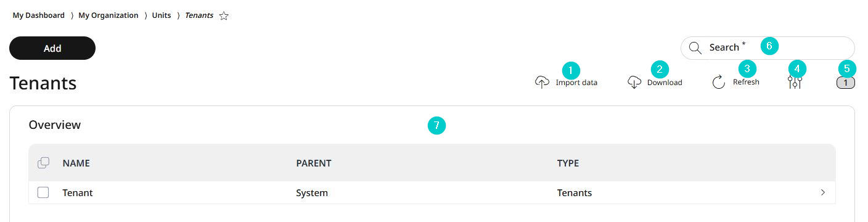Click the Refresh circular arrow icon

pos(719,83)
